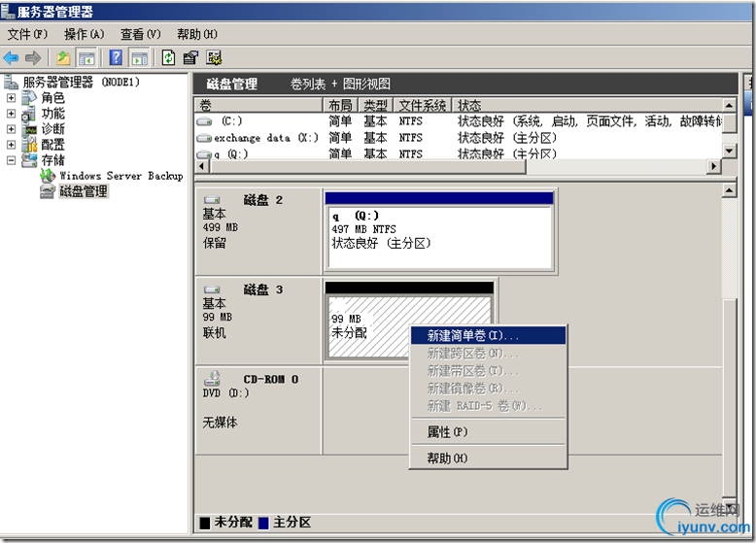This screenshot has width=756, height=543.
Task: Click volume list horizontal scroll left arrow
Action: 202,166
